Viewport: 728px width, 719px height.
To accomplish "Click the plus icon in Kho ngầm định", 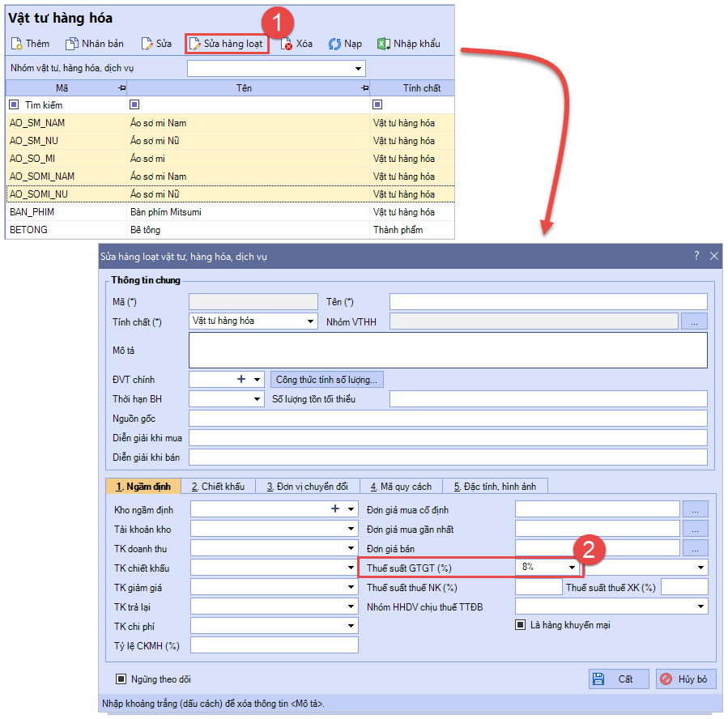I will (x=335, y=508).
